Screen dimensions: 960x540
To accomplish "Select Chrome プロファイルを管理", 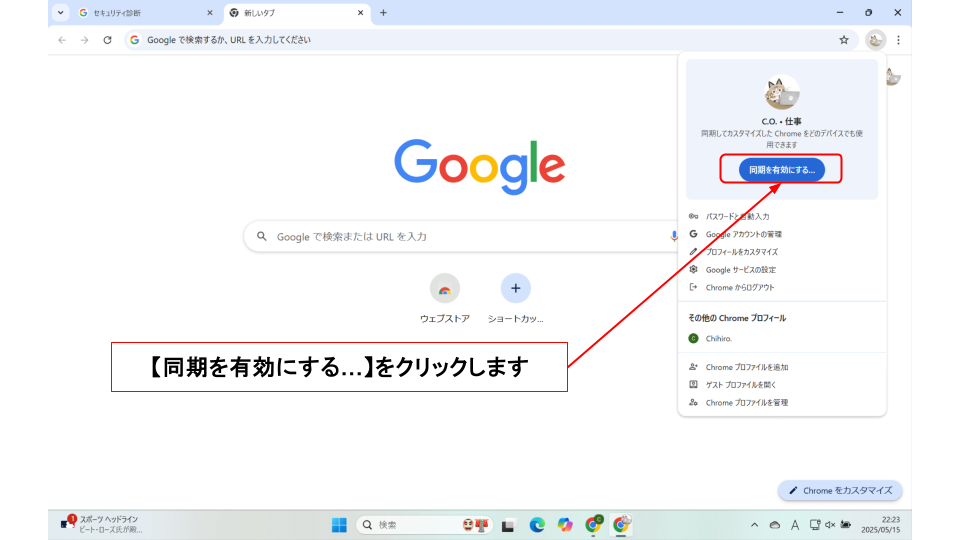I will tap(782, 403).
